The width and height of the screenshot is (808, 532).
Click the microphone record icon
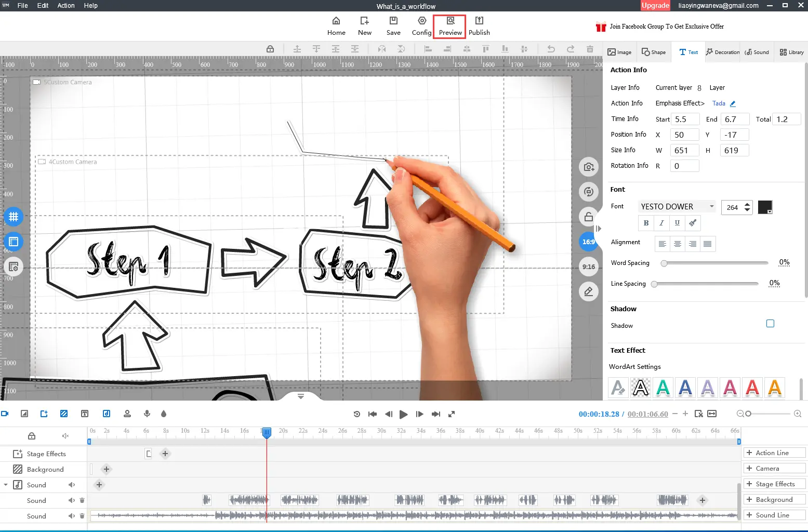147,414
